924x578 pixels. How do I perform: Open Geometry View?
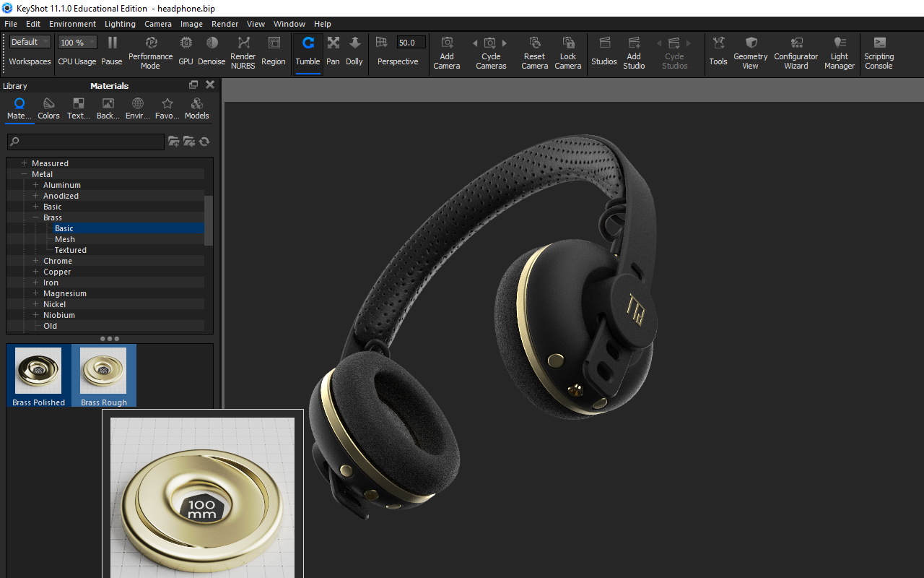tap(751, 52)
